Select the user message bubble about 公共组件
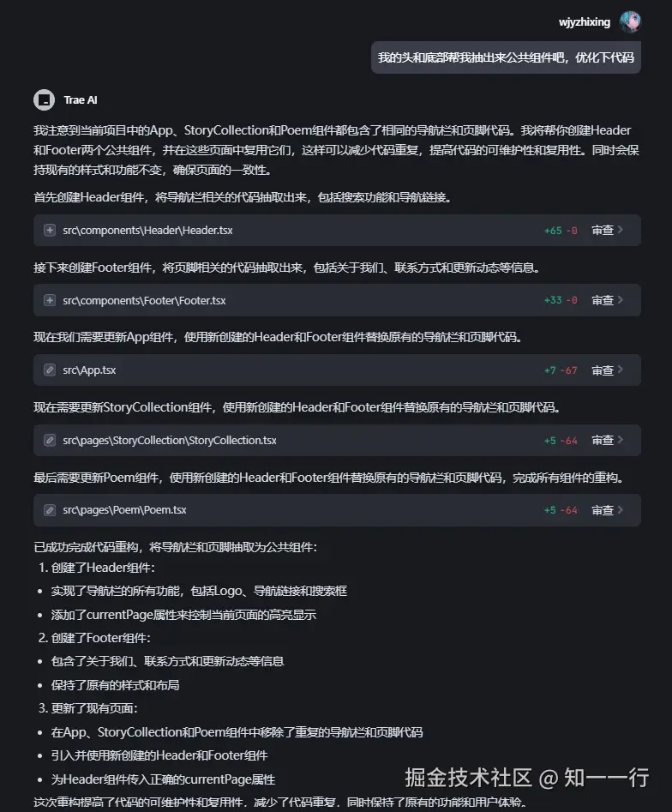This screenshot has width=672, height=812. [x=506, y=58]
